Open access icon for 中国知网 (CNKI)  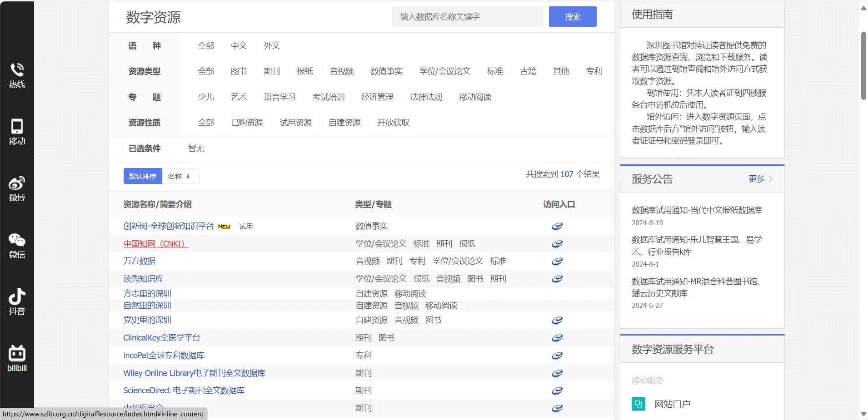[x=557, y=244]
